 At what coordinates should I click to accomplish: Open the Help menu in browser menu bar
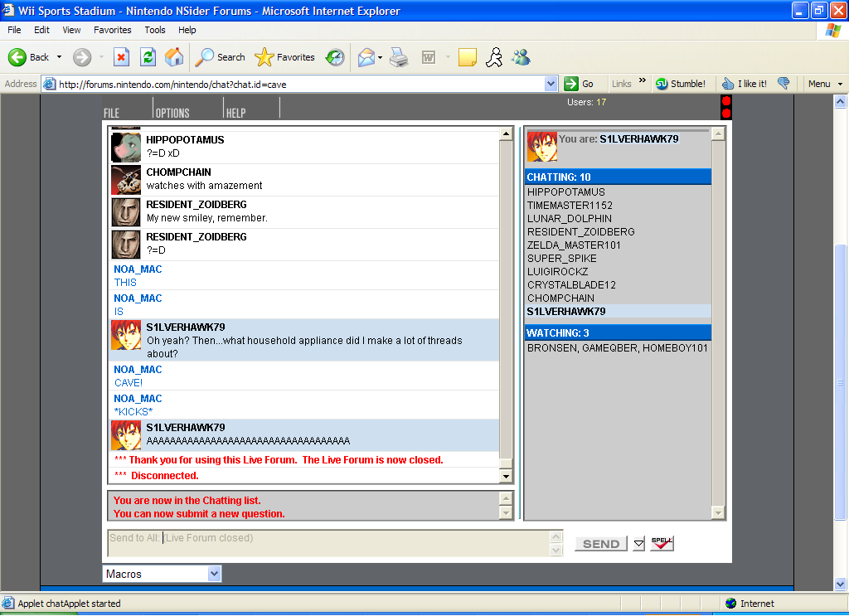coord(187,30)
